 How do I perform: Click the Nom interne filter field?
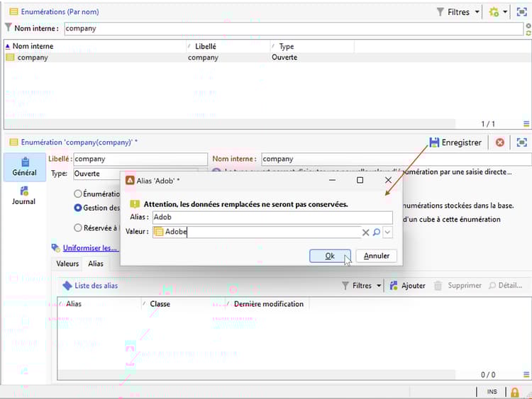tap(294, 28)
